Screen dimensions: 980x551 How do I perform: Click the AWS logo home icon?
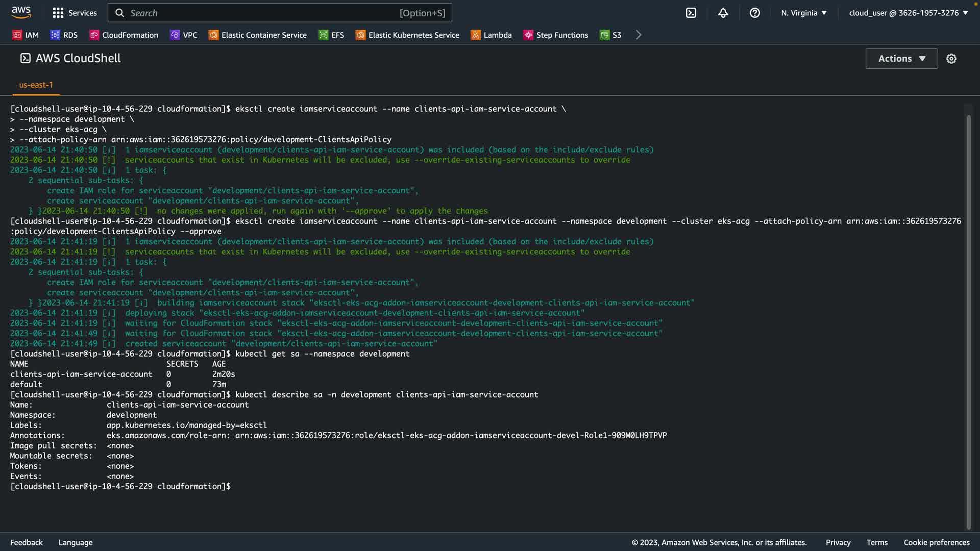click(21, 12)
